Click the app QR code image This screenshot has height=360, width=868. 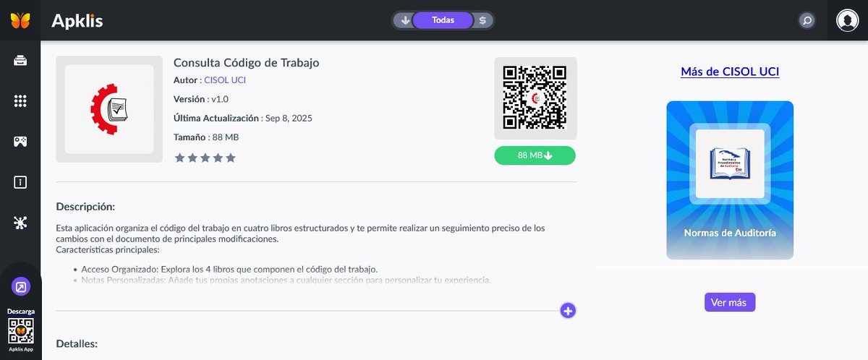click(535, 98)
